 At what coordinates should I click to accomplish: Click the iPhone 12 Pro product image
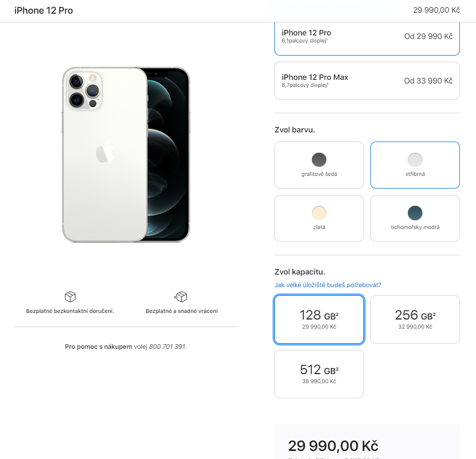[x=126, y=154]
